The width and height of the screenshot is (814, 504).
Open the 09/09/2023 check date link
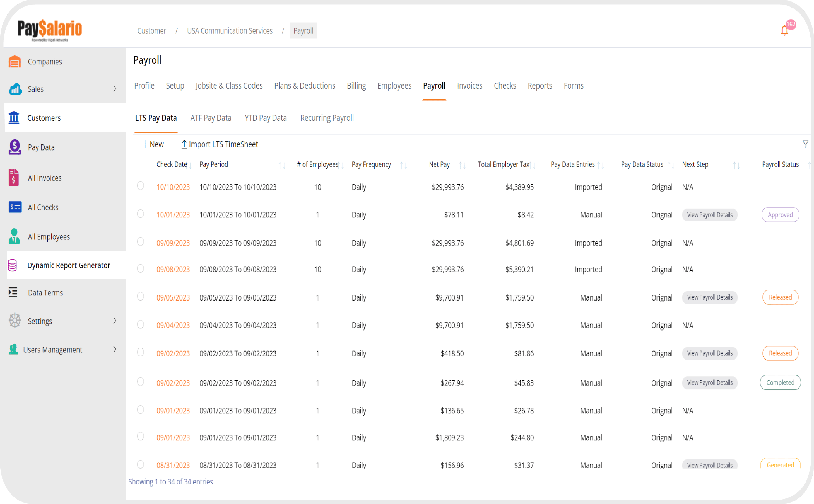tap(173, 243)
